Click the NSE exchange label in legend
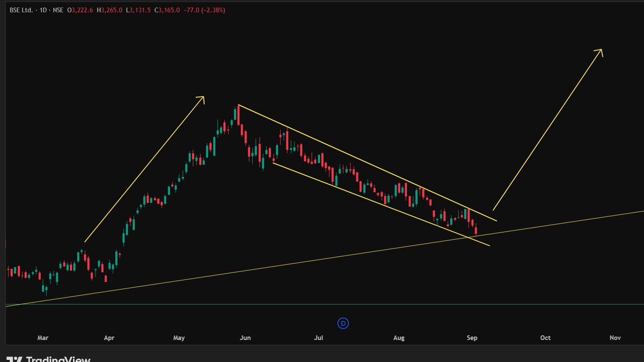Viewport: 644px width, 362px height. point(58,10)
